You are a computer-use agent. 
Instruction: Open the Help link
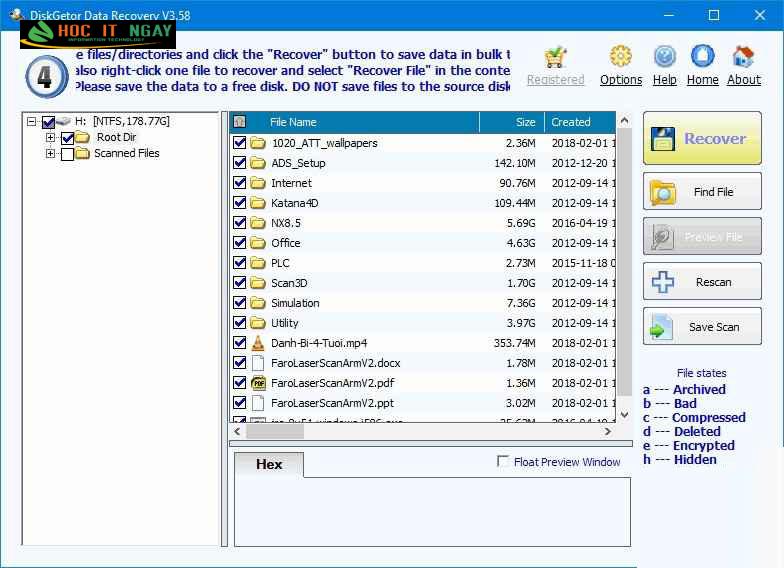pyautogui.click(x=664, y=80)
